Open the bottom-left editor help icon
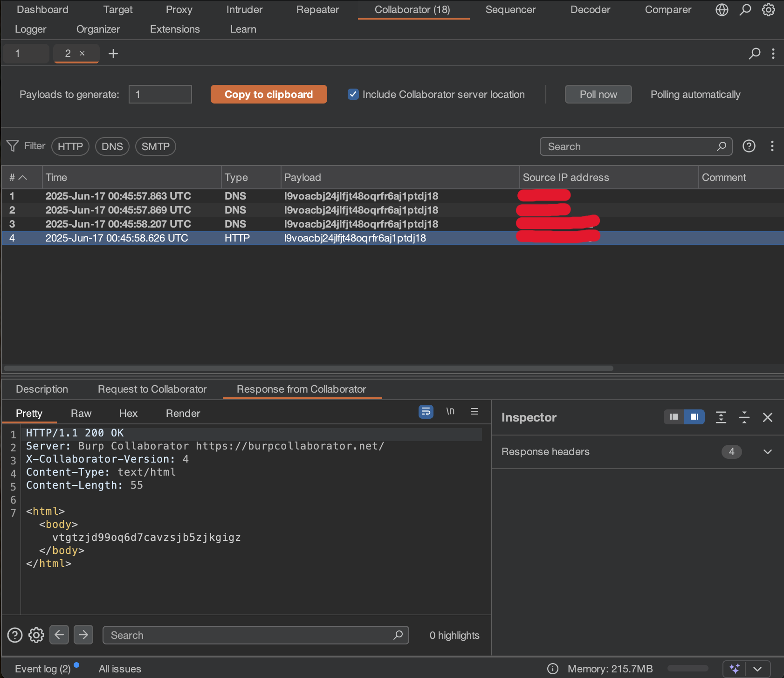Viewport: 784px width, 678px height. [14, 635]
